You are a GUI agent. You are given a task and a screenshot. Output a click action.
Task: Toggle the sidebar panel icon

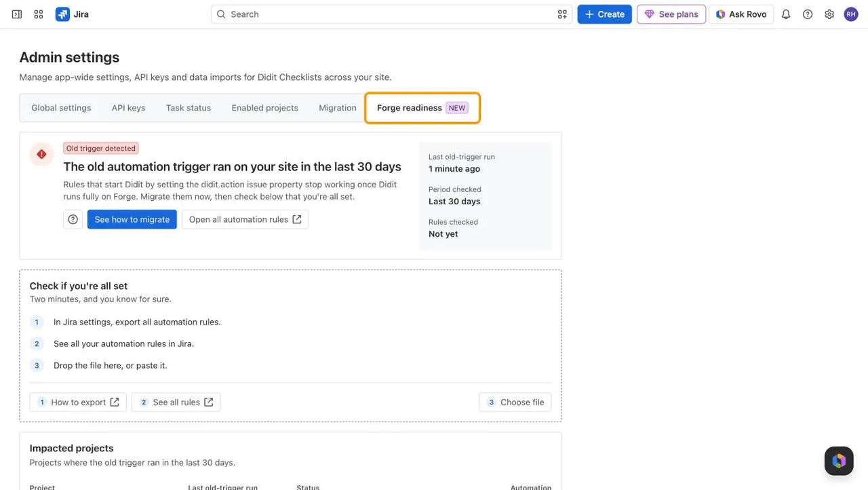pyautogui.click(x=17, y=14)
